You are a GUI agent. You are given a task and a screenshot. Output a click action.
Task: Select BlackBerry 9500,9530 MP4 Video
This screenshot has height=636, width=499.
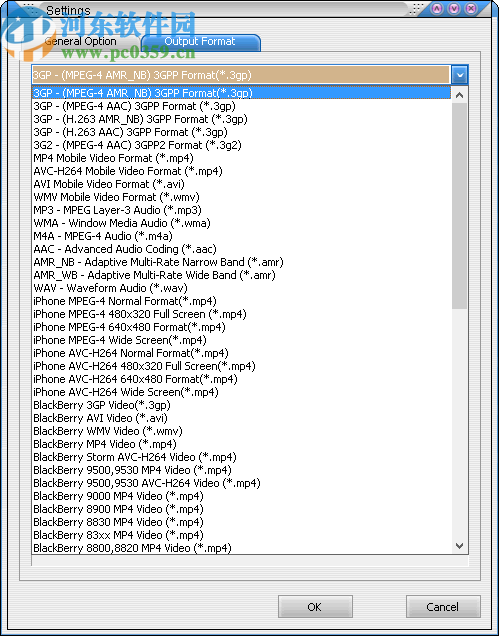(241, 470)
